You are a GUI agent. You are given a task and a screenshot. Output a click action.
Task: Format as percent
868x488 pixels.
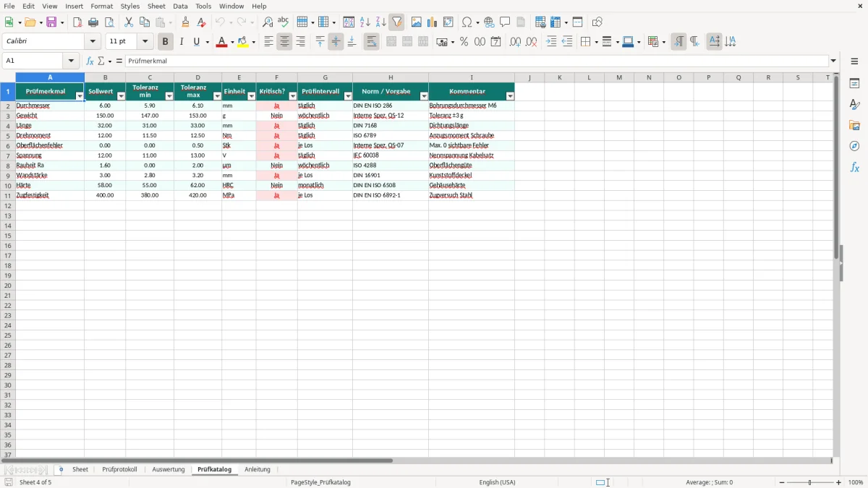[464, 42]
